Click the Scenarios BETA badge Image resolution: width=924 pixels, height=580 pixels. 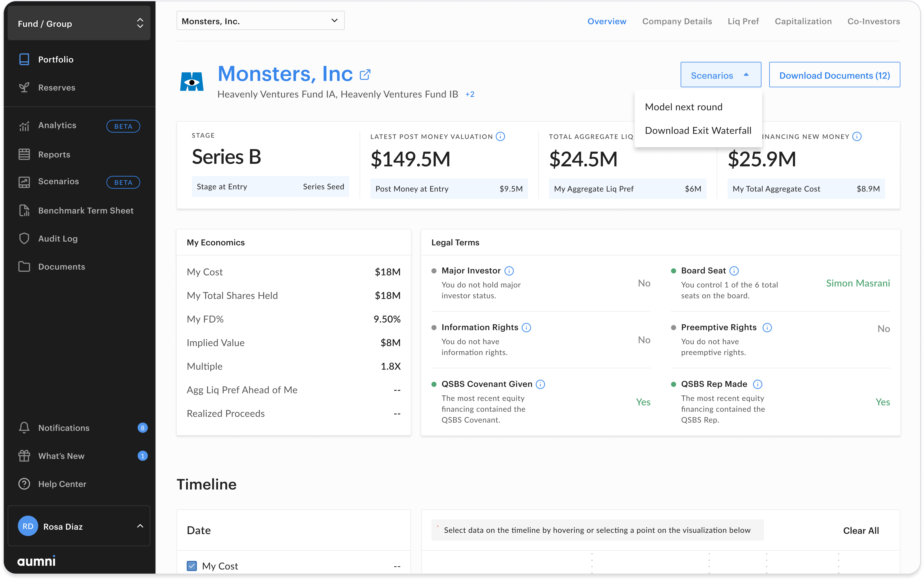tap(123, 182)
